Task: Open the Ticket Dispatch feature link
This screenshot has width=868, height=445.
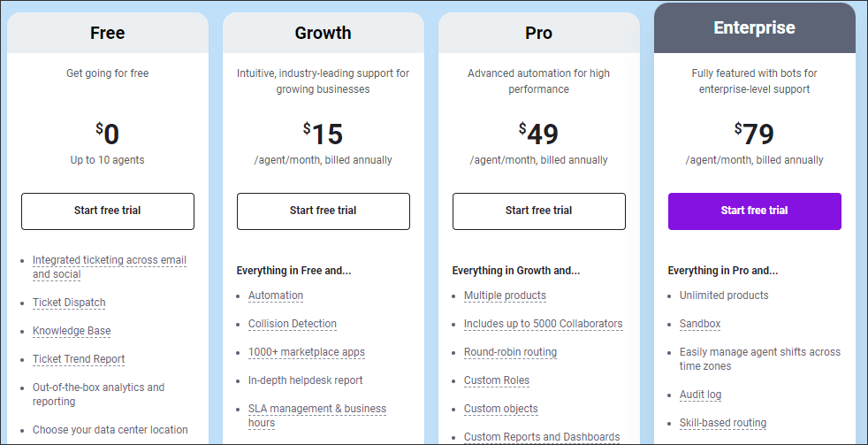Action: (x=69, y=303)
